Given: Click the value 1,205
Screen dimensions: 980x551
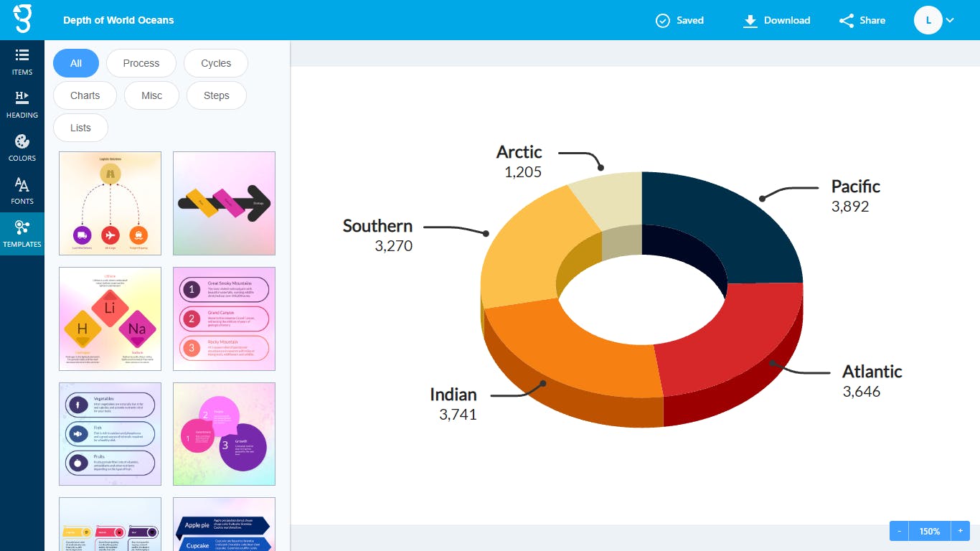Looking at the screenshot, I should pos(523,172).
